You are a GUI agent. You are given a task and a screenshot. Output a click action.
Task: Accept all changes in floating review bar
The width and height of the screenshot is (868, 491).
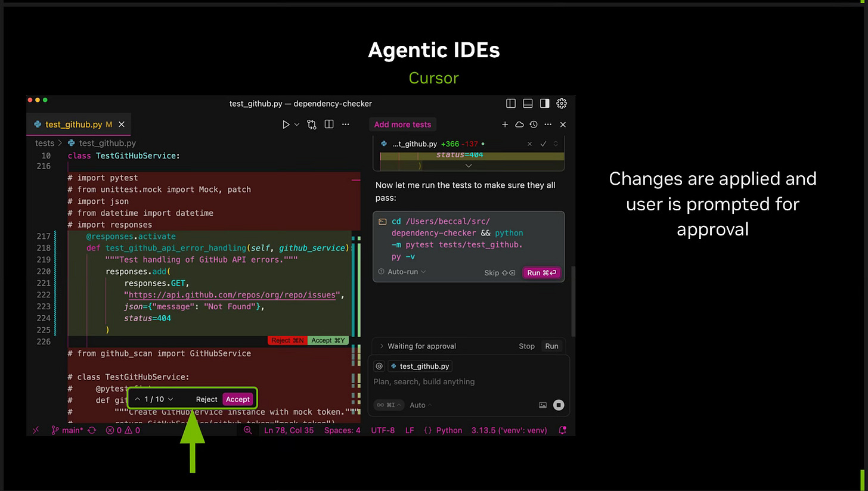pyautogui.click(x=238, y=399)
